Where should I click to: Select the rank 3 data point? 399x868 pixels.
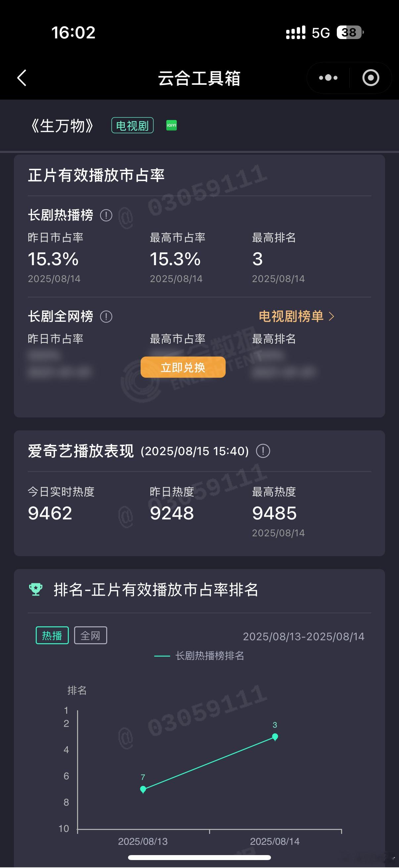(x=275, y=736)
